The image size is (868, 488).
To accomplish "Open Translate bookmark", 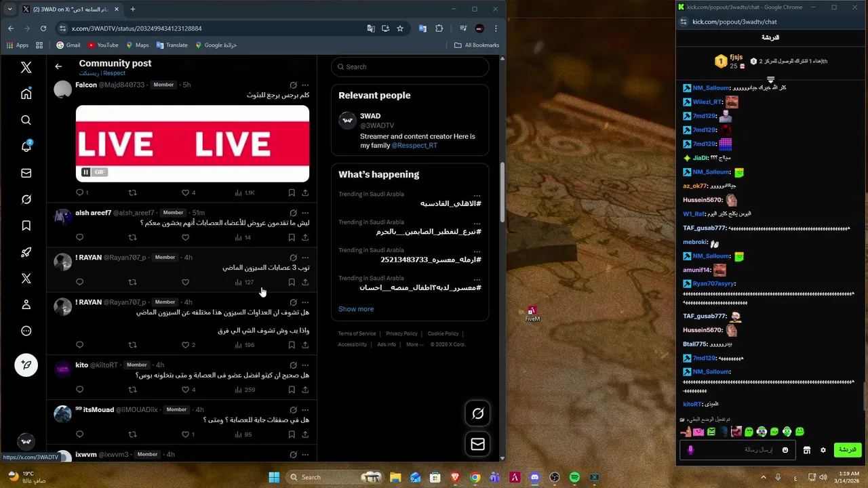I will (x=172, y=45).
